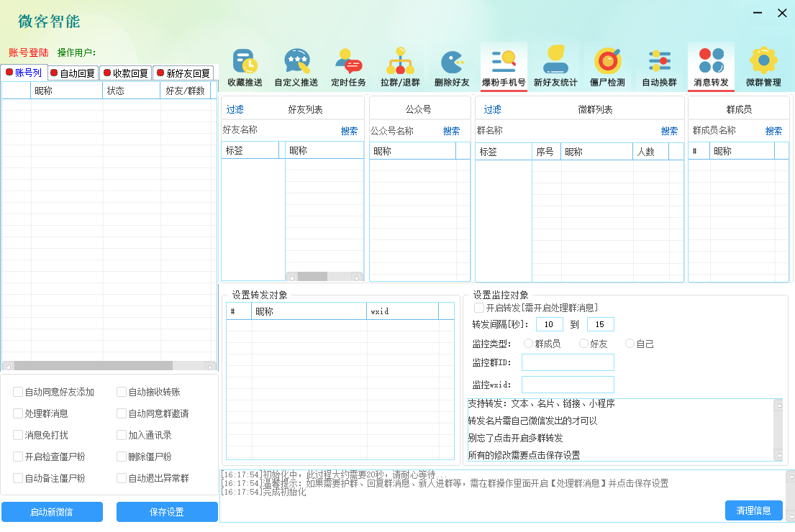Image resolution: width=795 pixels, height=532 pixels.
Task: Enable 消息免打扰 checkbox
Action: click(x=18, y=435)
